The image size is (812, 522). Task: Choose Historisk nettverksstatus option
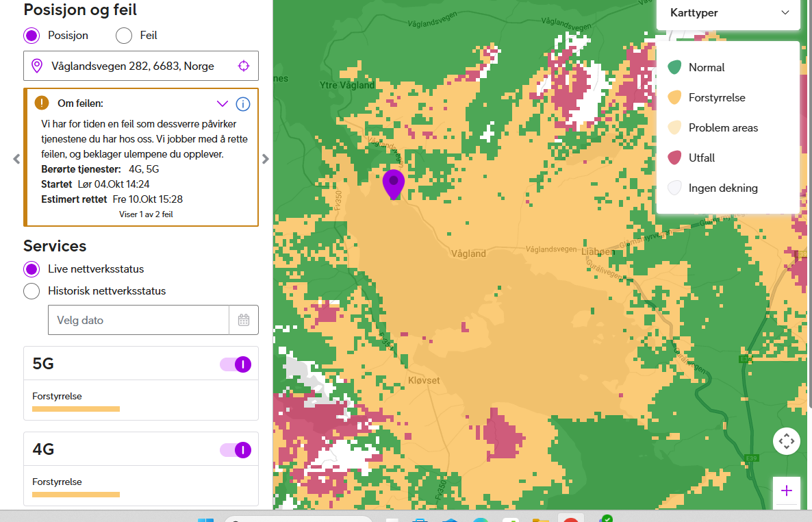click(31, 291)
